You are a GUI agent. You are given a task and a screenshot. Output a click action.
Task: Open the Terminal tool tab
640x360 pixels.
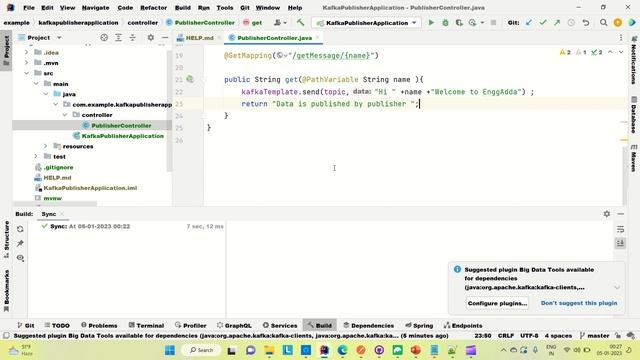146,325
